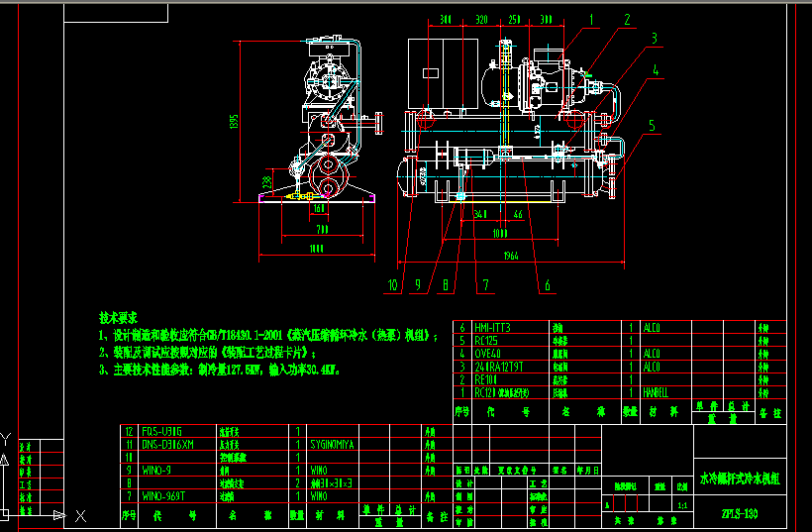The height and width of the screenshot is (532, 812).
Task: Click the UCS Y-axis arrow icon
Action: 4,460
